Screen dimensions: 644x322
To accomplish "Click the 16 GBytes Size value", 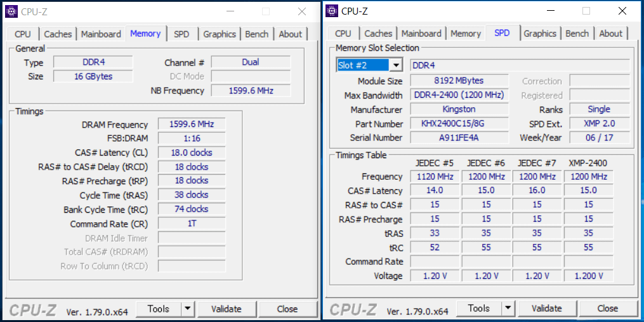I will tap(93, 76).
